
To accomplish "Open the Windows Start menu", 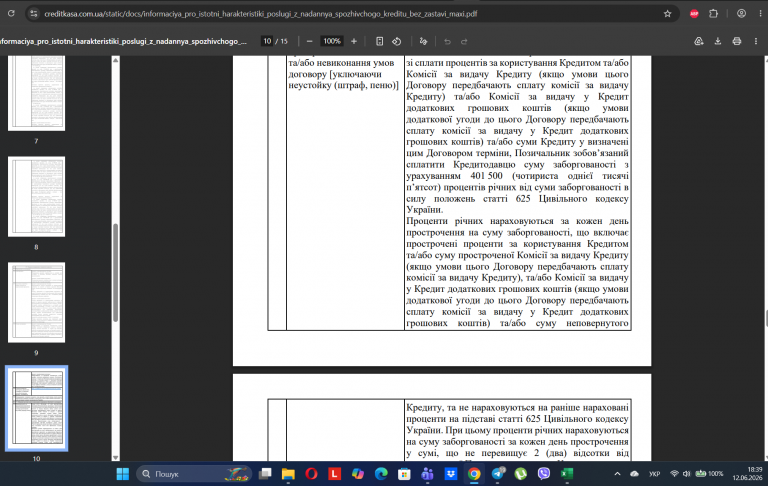I will click(122, 474).
